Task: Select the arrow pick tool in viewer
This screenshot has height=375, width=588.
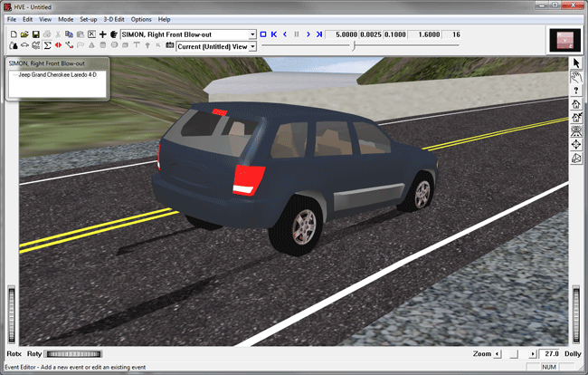Action: 575,63
